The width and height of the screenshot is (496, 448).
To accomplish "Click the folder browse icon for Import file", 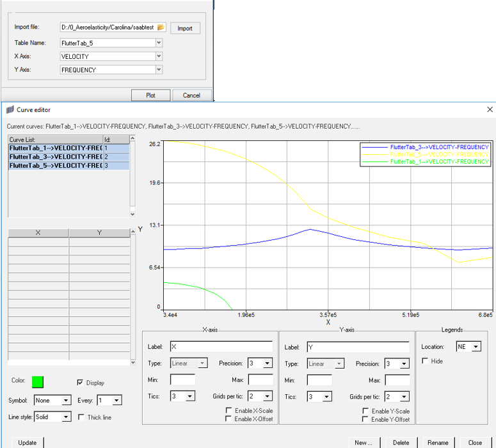I will coord(161,28).
